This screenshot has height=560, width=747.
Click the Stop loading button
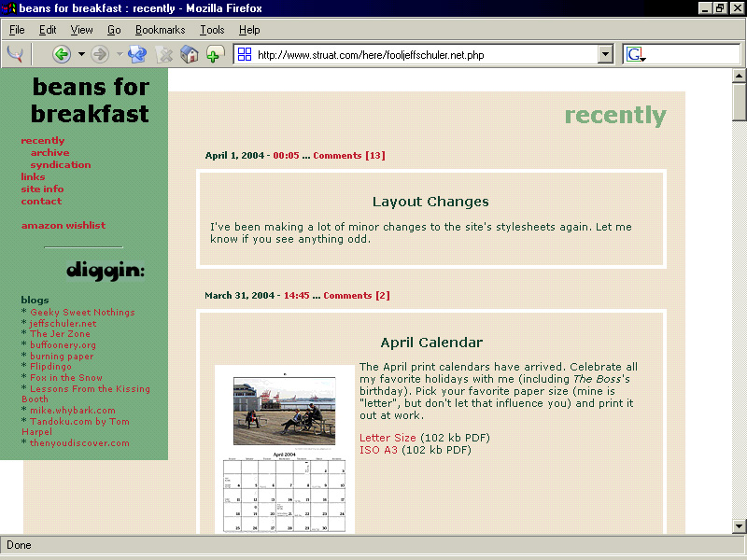164,54
